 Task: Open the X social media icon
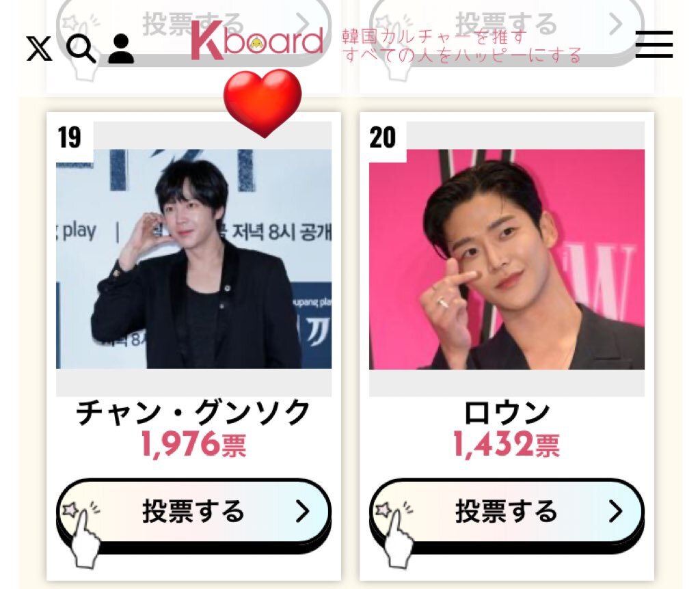click(39, 49)
